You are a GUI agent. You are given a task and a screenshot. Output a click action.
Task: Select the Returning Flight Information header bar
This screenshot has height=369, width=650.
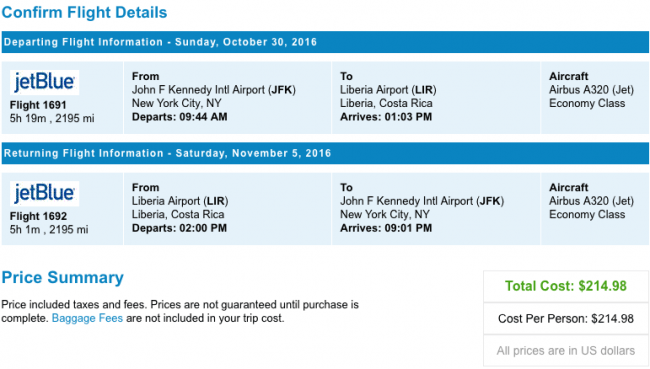[x=325, y=153]
